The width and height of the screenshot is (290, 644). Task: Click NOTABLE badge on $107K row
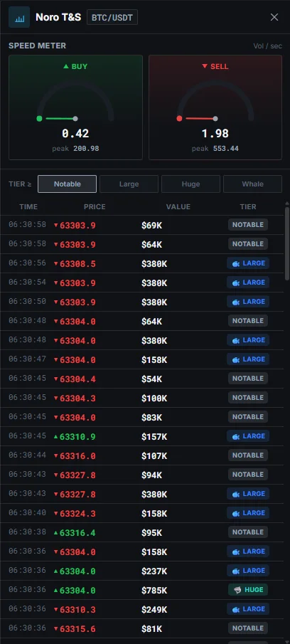click(x=248, y=455)
